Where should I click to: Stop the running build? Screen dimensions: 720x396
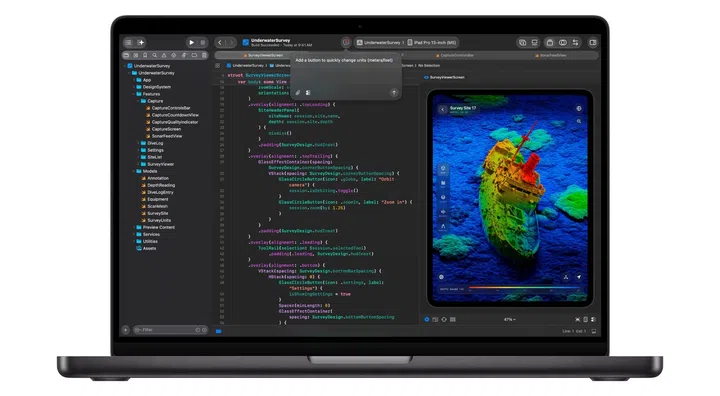coord(203,43)
